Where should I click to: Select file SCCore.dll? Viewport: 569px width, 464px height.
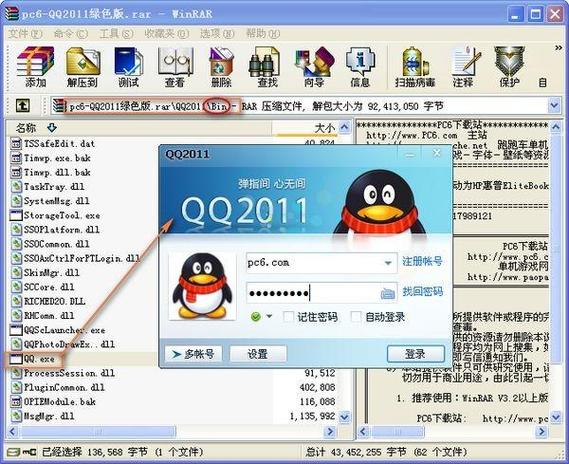(42, 287)
